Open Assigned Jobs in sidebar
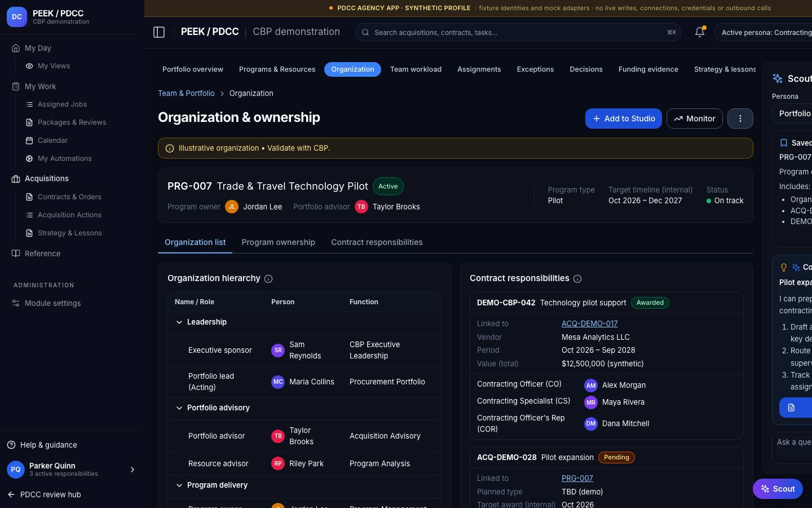The image size is (812, 508). click(62, 104)
